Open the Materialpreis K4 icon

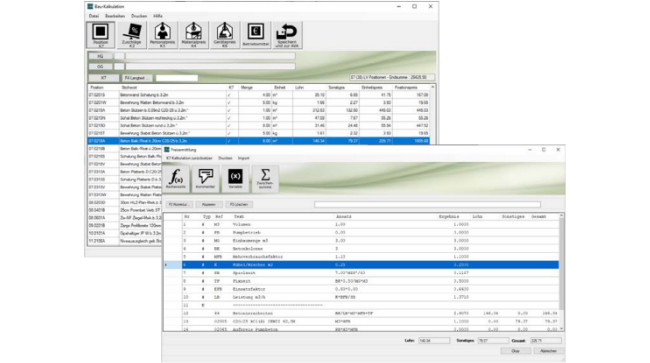(194, 35)
